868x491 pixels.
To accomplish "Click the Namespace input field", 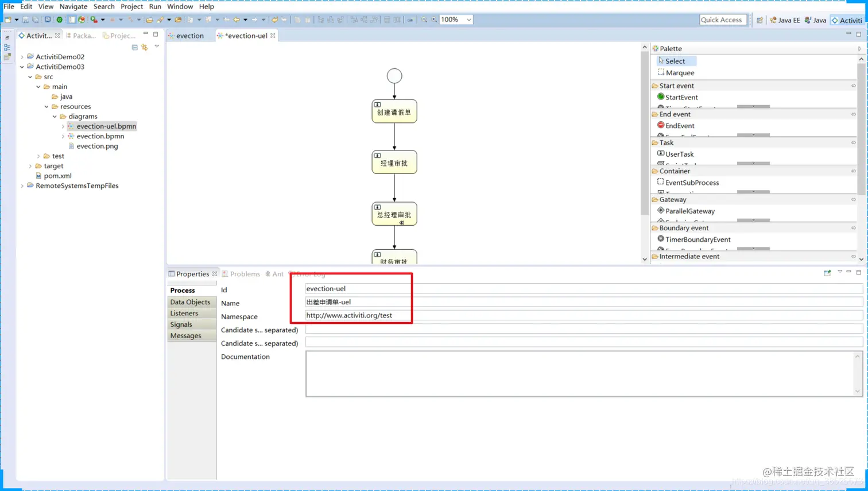I will point(584,315).
